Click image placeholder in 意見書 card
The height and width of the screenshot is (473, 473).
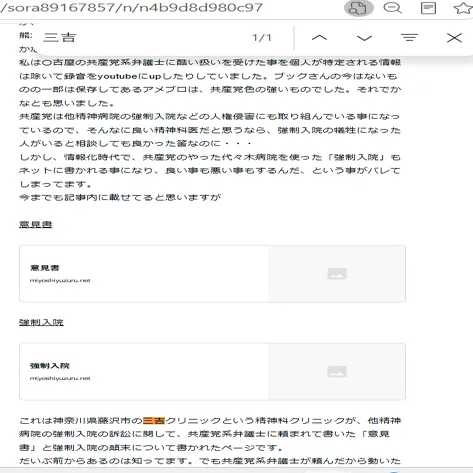click(x=337, y=274)
